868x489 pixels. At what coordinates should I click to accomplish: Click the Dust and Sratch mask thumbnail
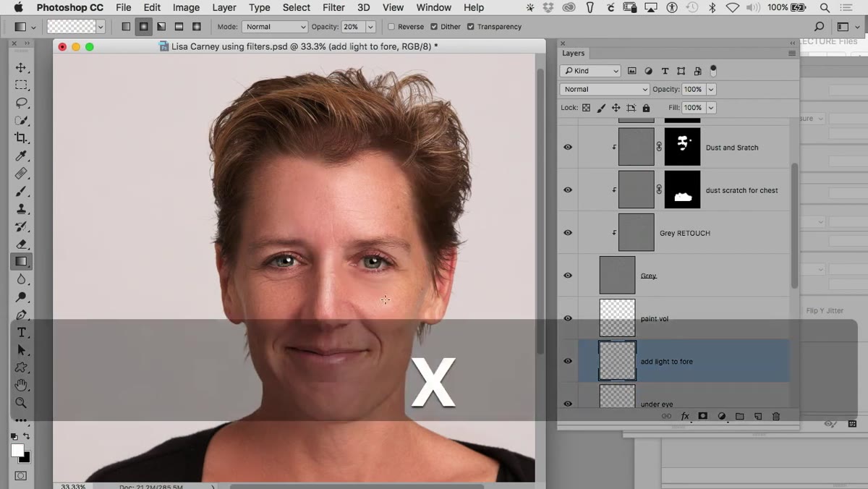682,147
